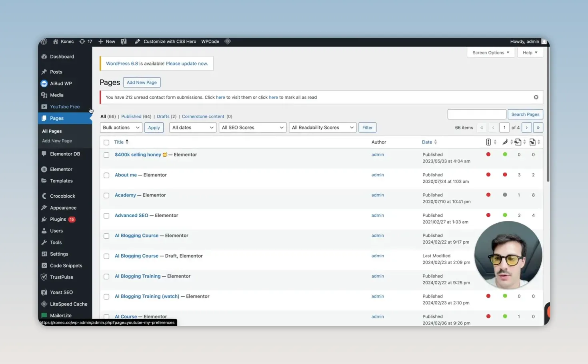Click the Elementor DB sidebar icon

click(44, 154)
